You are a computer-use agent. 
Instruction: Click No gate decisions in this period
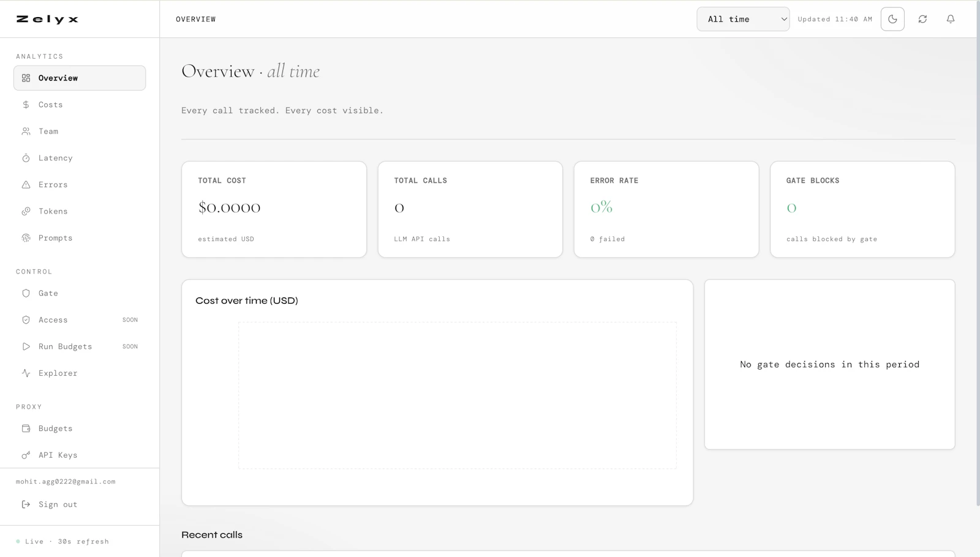coord(829,364)
